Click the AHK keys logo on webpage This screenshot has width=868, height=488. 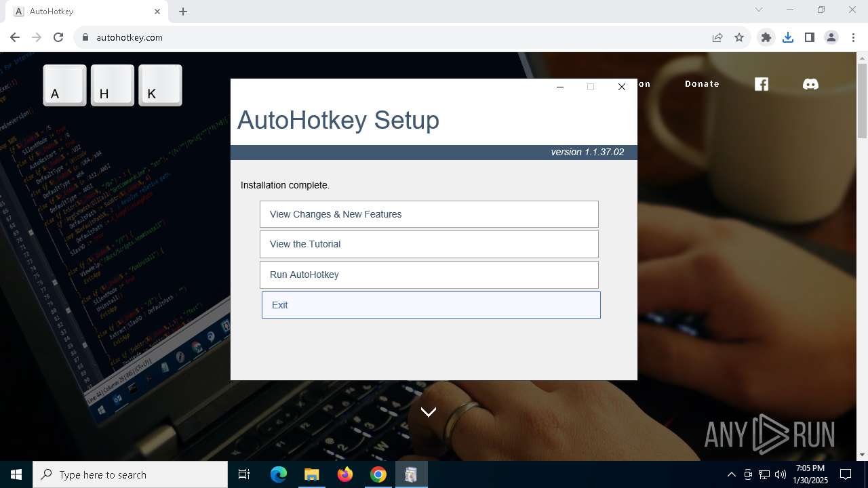coord(113,85)
